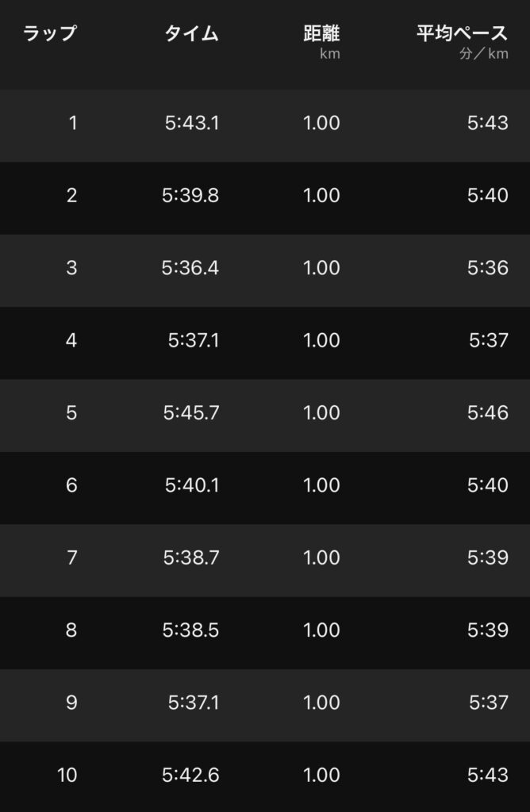Click lap time 5:43.1
530x812 pixels.
[192, 123]
